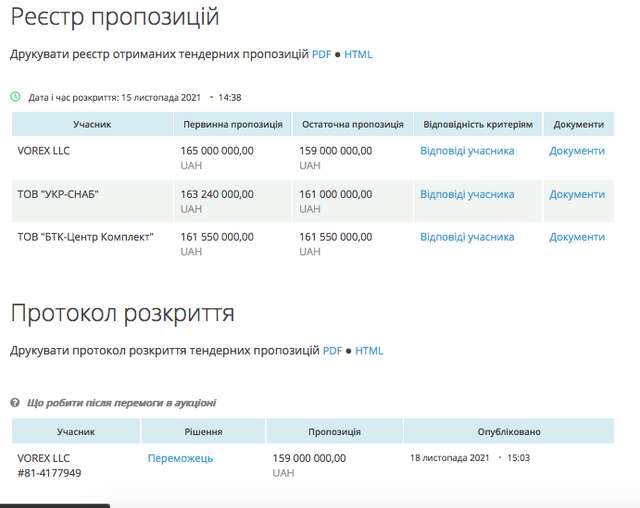Show ТОВ "УКР-СНАБ" participant answers
The width and height of the screenshot is (640, 508).
pos(467,194)
